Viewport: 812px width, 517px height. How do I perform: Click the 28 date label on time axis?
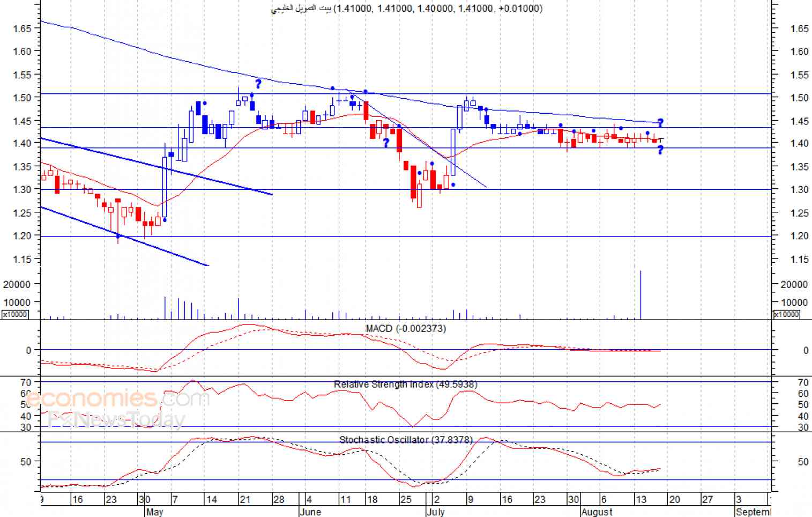pos(279,499)
